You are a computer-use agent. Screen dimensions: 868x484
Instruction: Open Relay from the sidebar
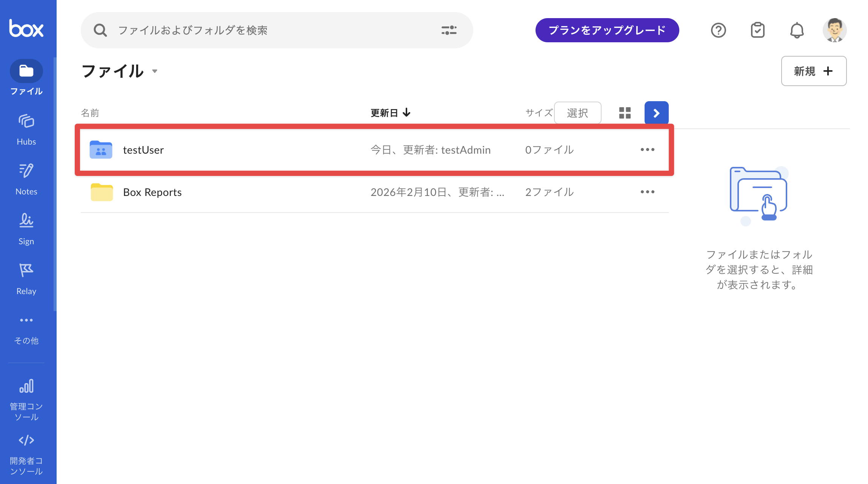[x=26, y=279]
